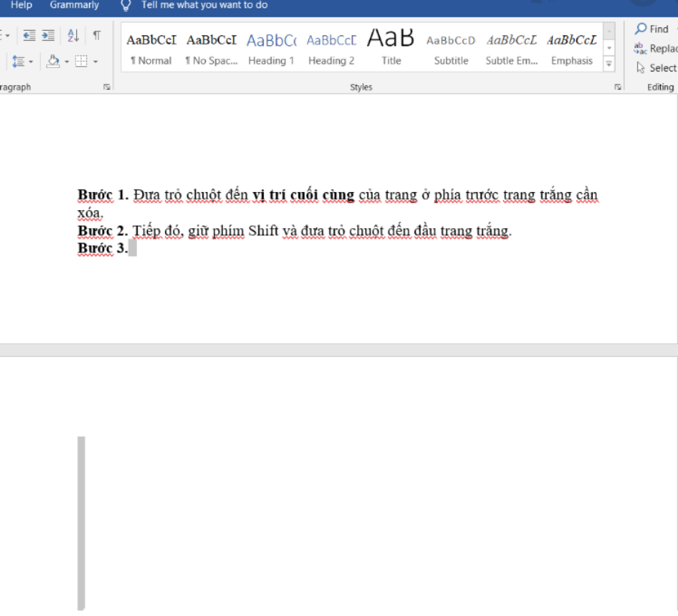
Task: Toggle the Show/Hide paragraph marks button
Action: click(96, 35)
